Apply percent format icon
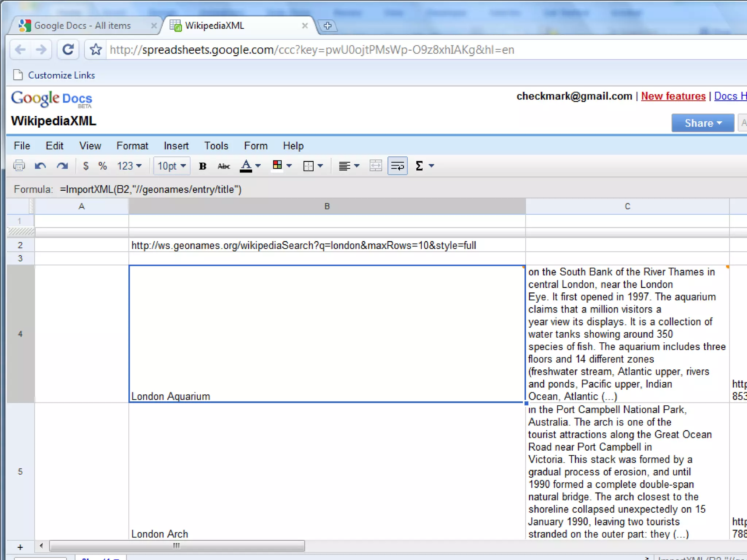747x560 pixels. coord(102,166)
